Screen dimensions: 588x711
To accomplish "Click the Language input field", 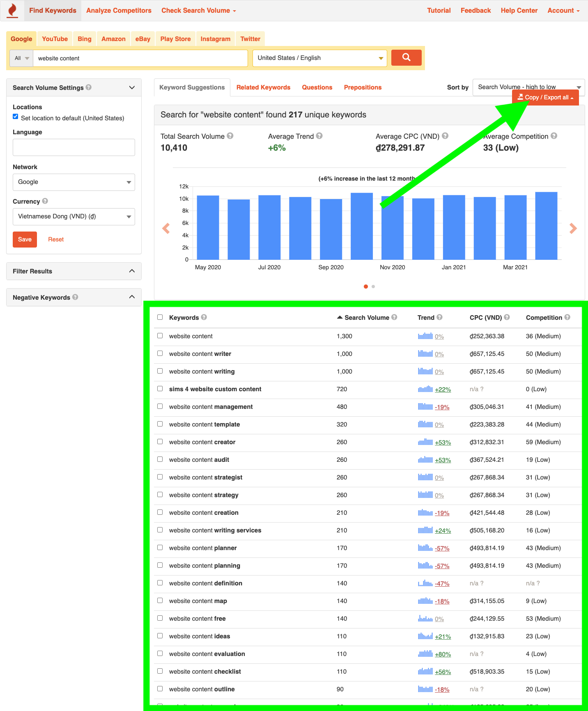I will [x=74, y=147].
